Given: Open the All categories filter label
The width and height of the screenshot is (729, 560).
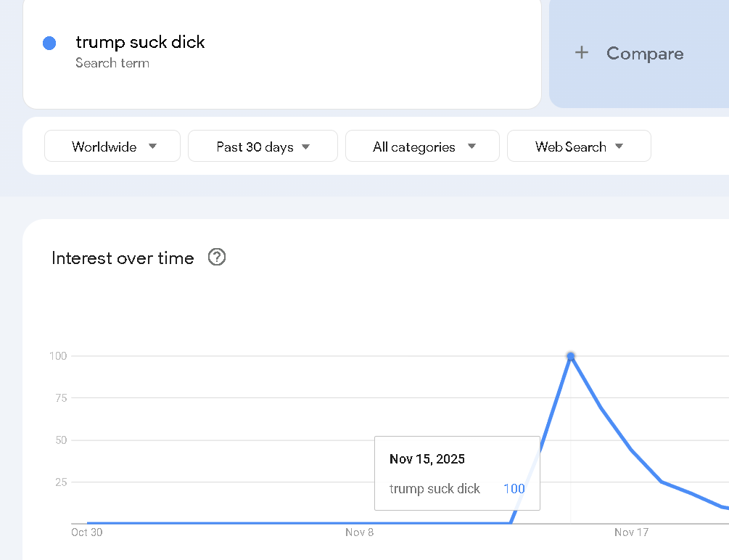Looking at the screenshot, I should coord(413,147).
